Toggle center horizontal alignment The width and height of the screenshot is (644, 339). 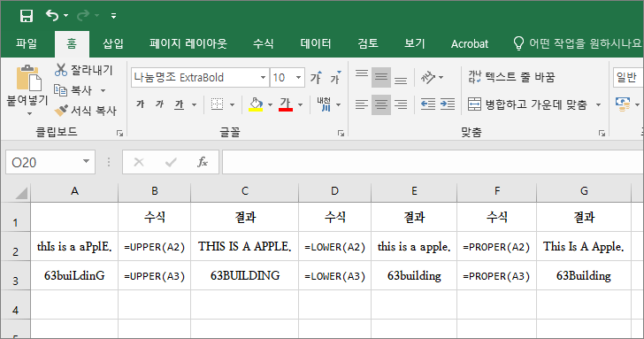point(380,104)
